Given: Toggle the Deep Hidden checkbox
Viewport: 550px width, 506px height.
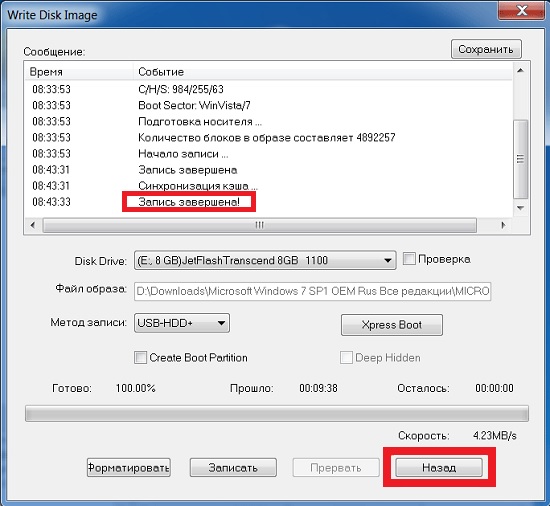Looking at the screenshot, I should [346, 357].
